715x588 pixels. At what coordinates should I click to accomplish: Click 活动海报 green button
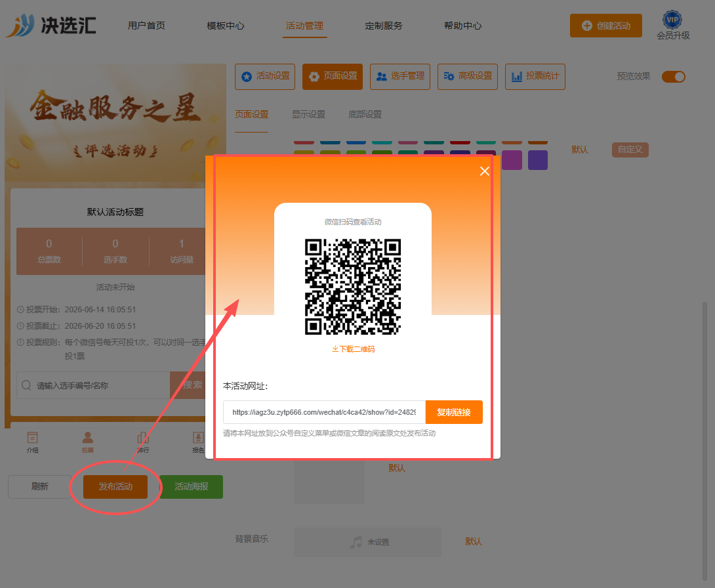click(192, 487)
